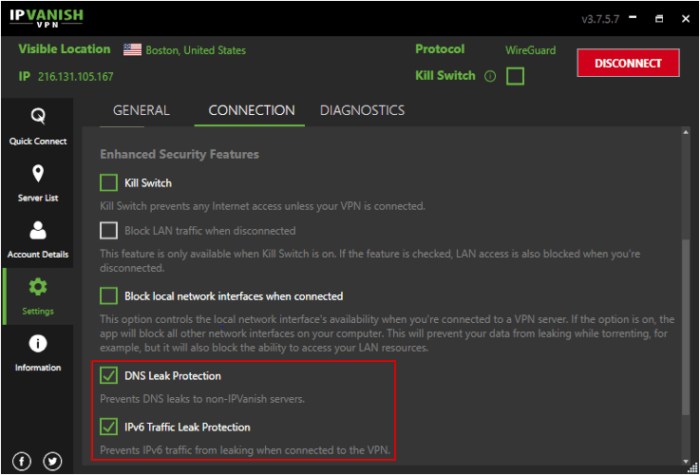
Task: Click 'Prevents DNS leaks to non-IPVanish servers' text
Action: (202, 399)
